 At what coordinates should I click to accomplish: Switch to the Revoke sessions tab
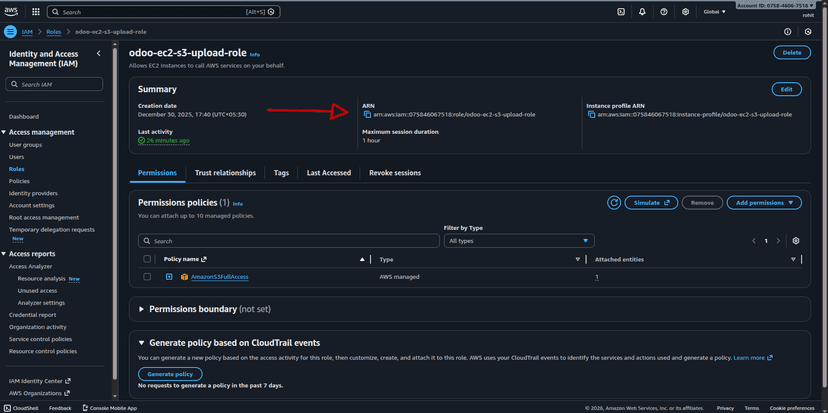395,173
